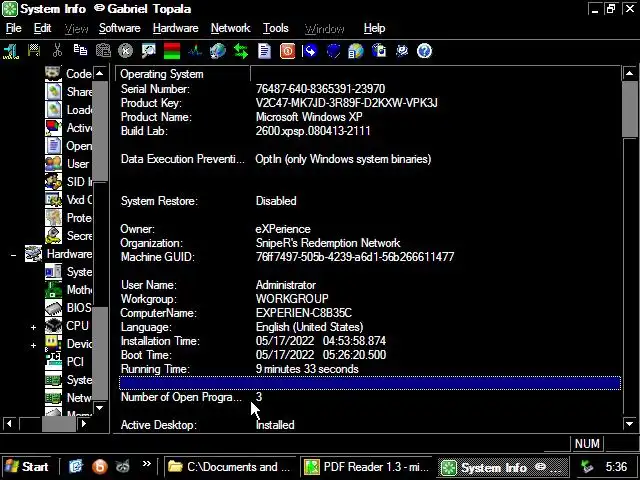Image resolution: width=640 pixels, height=480 pixels.
Task: Click the pulse graph toolbar icon
Action: tap(195, 51)
